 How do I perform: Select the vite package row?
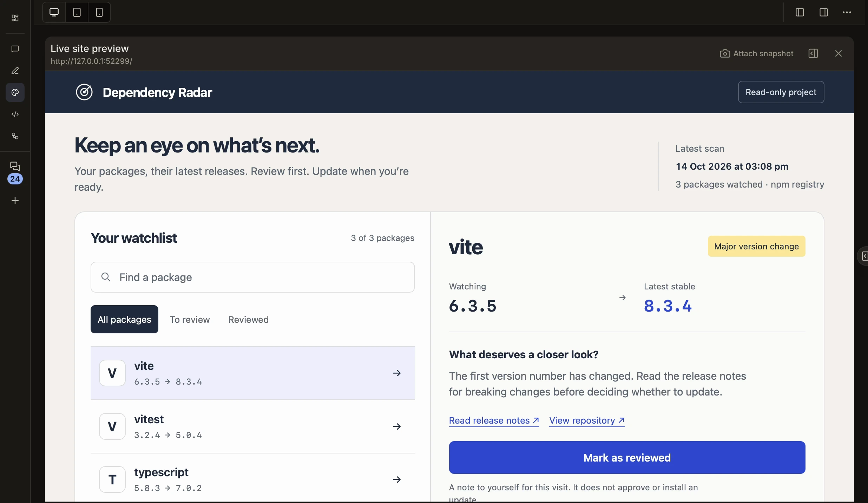[x=252, y=373]
